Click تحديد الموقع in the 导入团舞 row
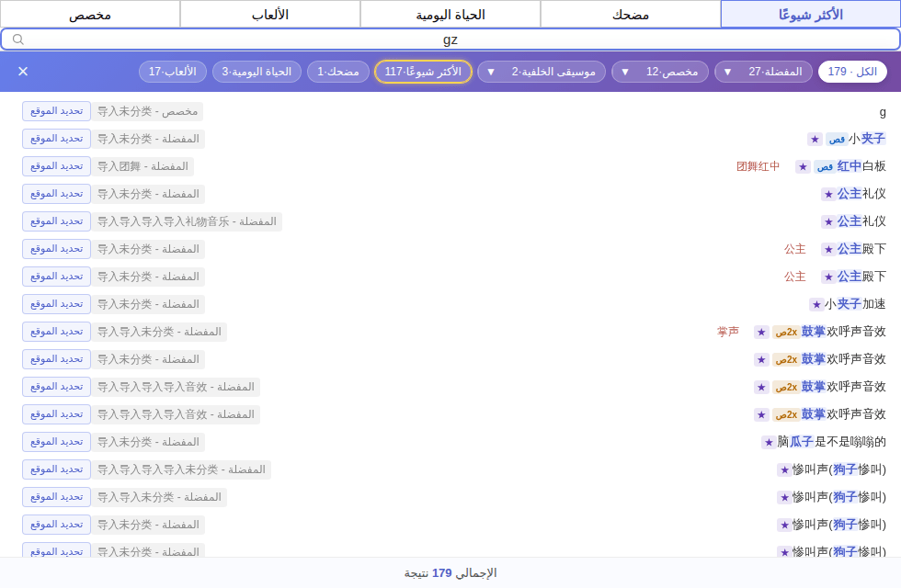Viewport: 901px width, 588px height. tap(56, 166)
